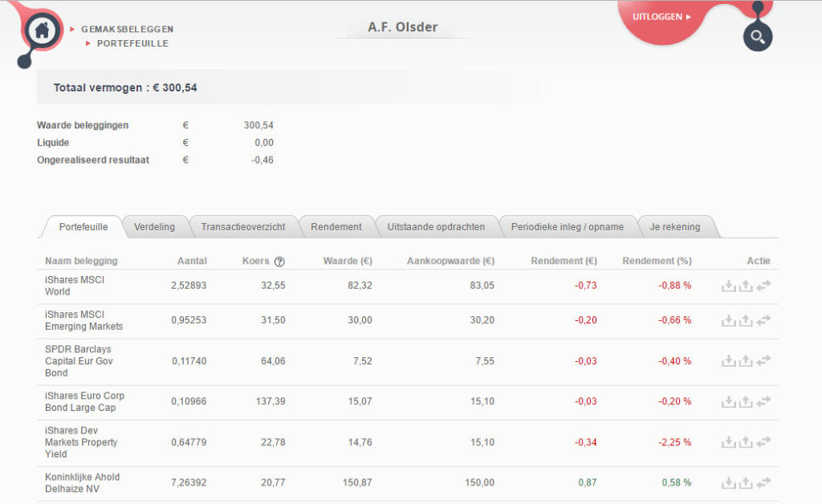
Task: Select the Rendement tab
Action: pyautogui.click(x=336, y=227)
